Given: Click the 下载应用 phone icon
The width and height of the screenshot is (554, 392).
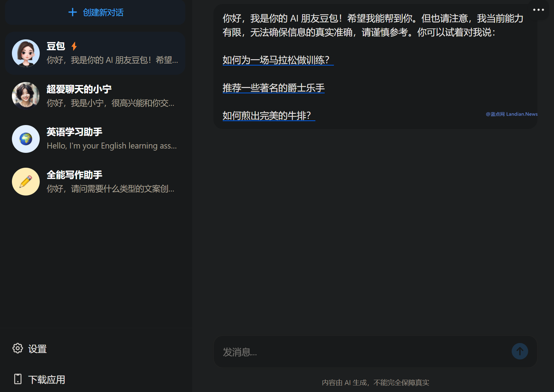Looking at the screenshot, I should [18, 379].
